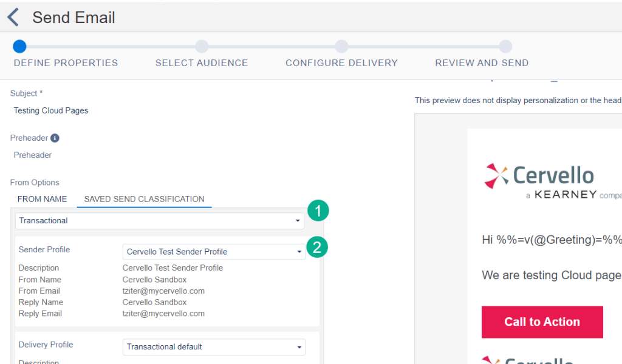Click the green number 1 callout badge

pos(317,211)
